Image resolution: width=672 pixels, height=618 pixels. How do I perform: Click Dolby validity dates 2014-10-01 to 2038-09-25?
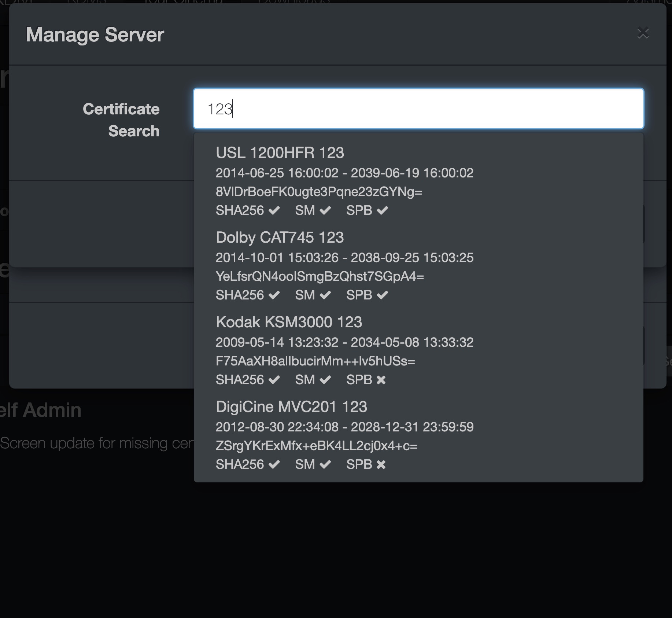344,258
